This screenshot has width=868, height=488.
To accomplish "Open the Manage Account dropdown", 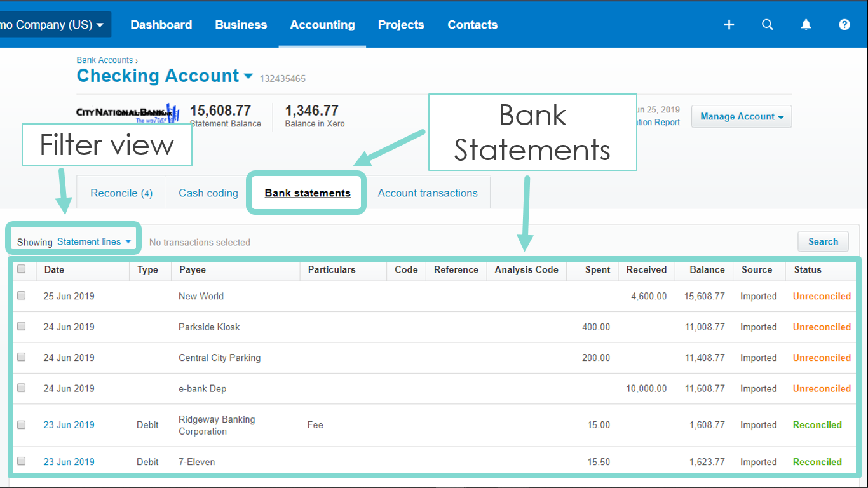I will coord(741,116).
